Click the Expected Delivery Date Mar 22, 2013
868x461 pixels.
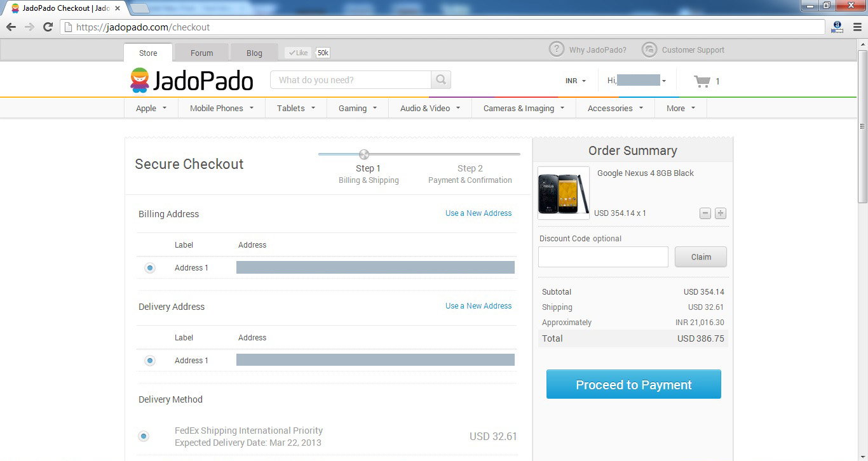(x=248, y=443)
